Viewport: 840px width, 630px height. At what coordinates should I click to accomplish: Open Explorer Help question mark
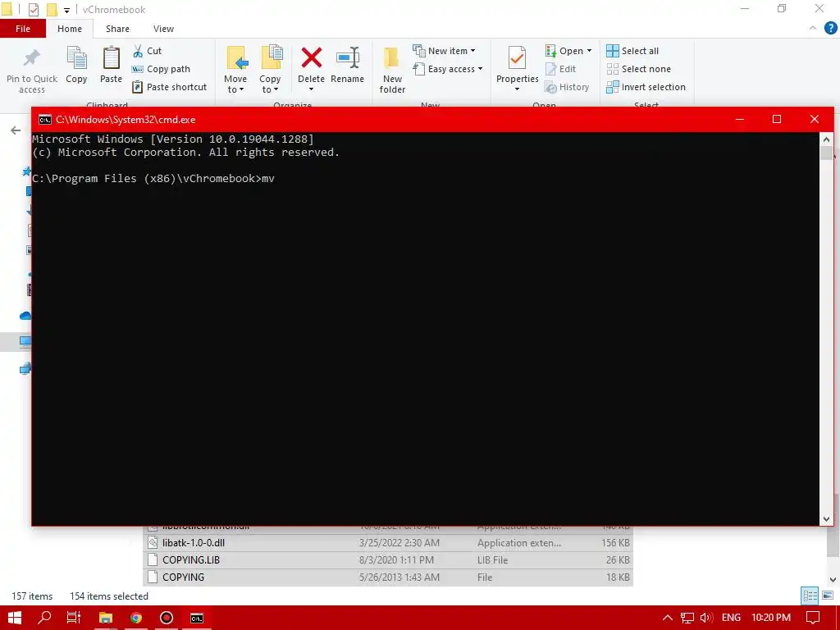(830, 29)
